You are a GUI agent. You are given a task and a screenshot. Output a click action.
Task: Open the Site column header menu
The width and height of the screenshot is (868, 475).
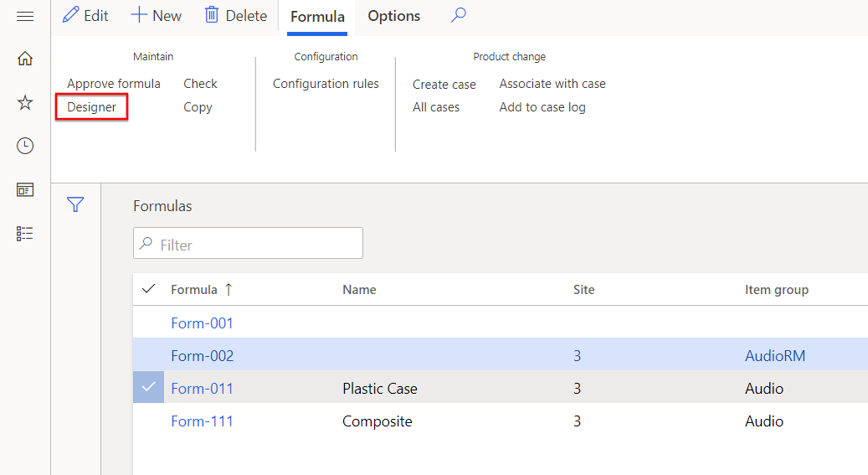point(583,289)
